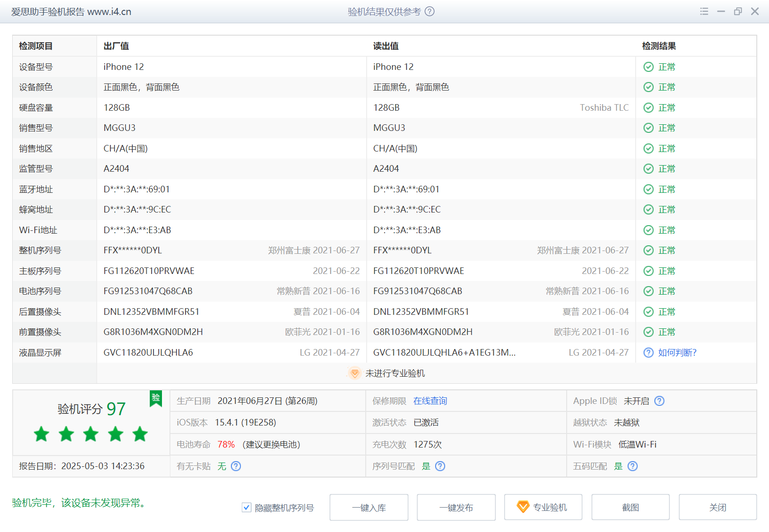Viewport: 769px width, 532px height.
Task: Select the 未进行专业验机 text
Action: point(395,373)
